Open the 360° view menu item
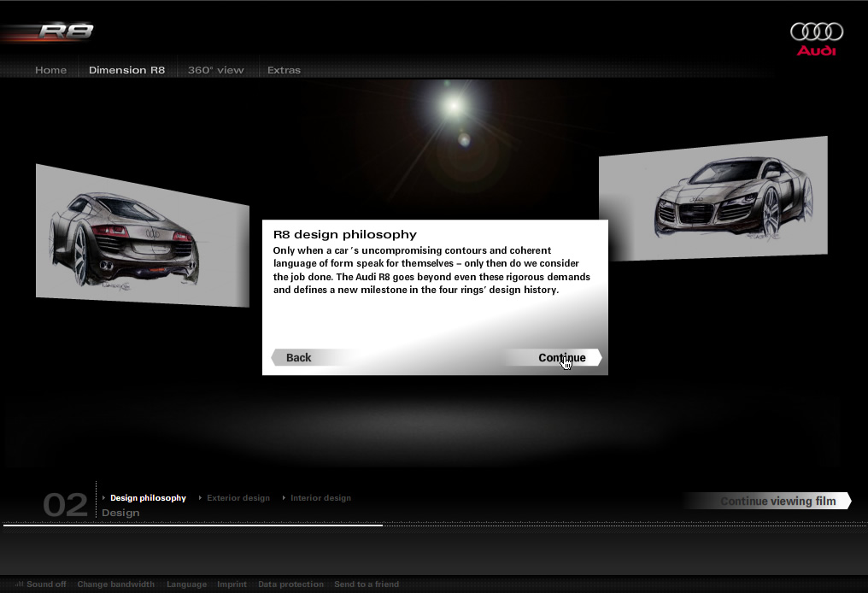Screen dimensions: 868x593 216,70
